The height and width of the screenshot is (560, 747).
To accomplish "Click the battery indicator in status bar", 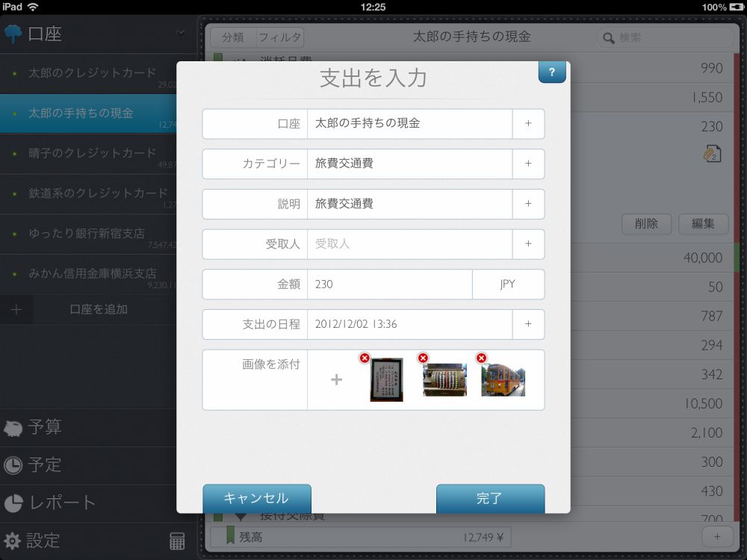I will coord(737,7).
